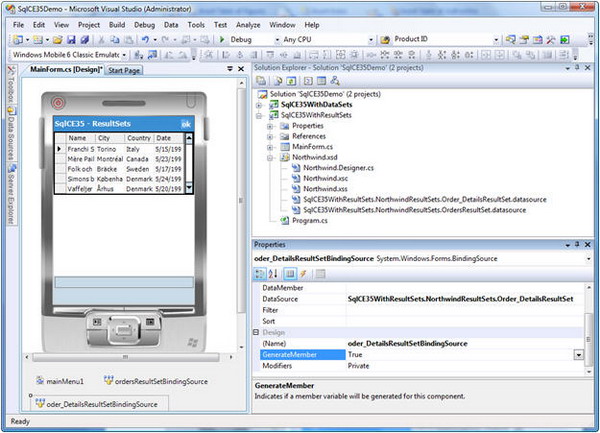This screenshot has width=600, height=433.
Task: Toggle the Properties view button in Properties toolbar
Action: pyautogui.click(x=290, y=273)
